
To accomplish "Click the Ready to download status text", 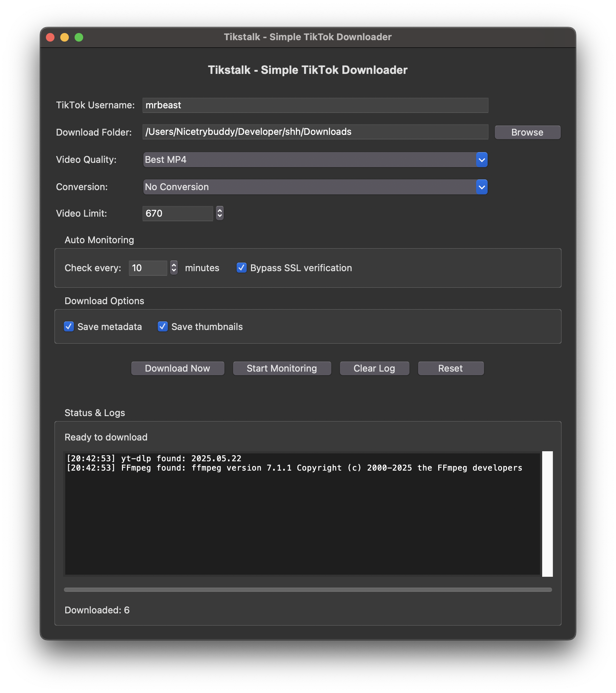I will click(x=106, y=437).
